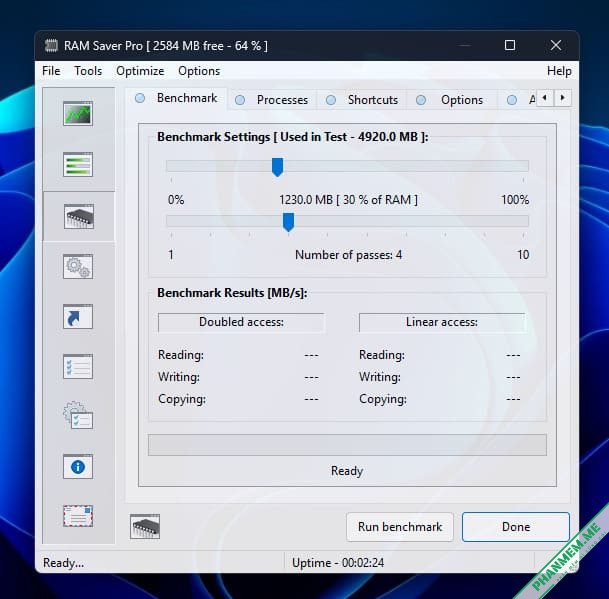
Task: Click the Reading label under Linear access
Action: 382,355
